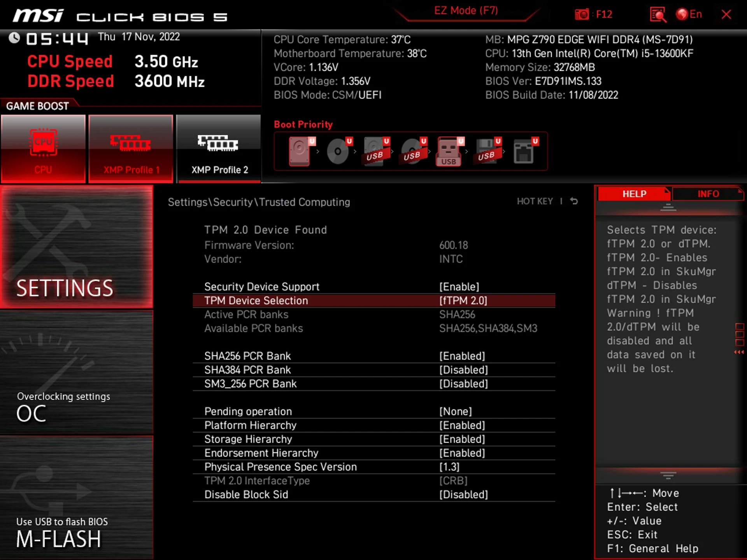Click the Boot Priority heading
747x560 pixels.
(x=303, y=124)
